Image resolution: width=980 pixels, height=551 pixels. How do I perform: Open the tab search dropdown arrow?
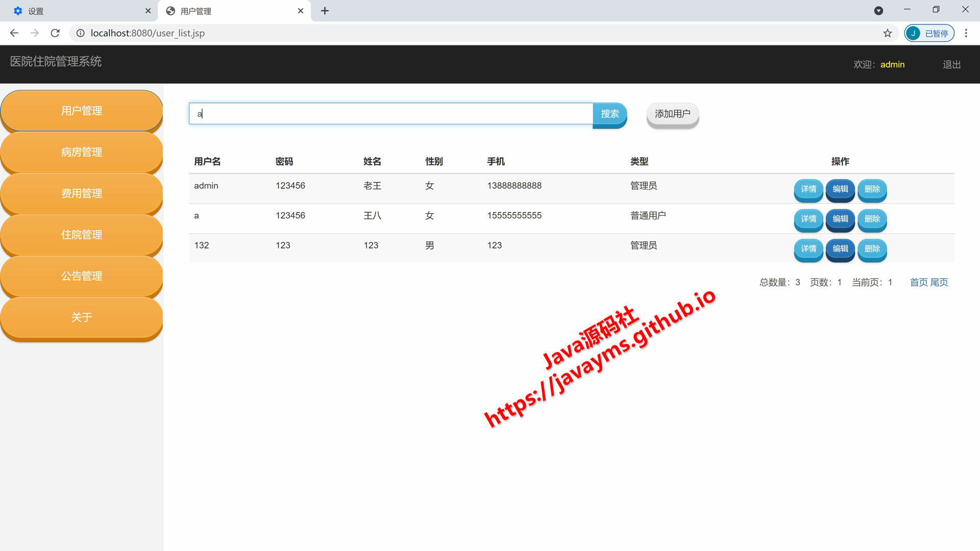click(878, 11)
